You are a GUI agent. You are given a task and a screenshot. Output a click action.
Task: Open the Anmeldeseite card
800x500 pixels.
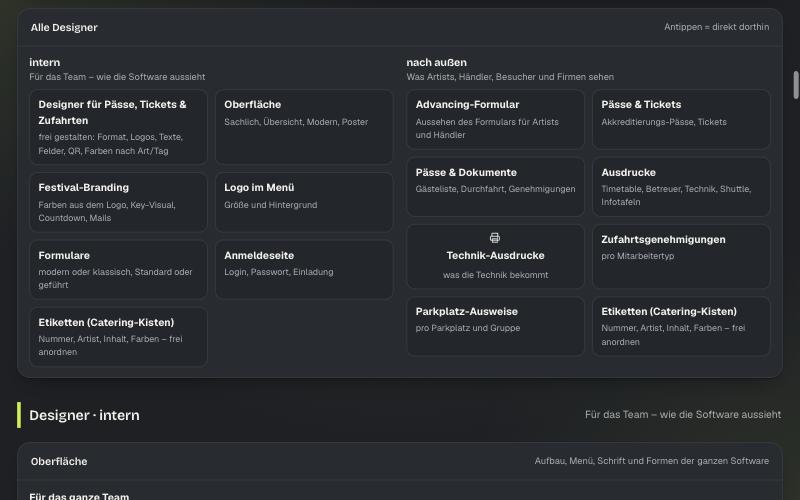tap(304, 269)
